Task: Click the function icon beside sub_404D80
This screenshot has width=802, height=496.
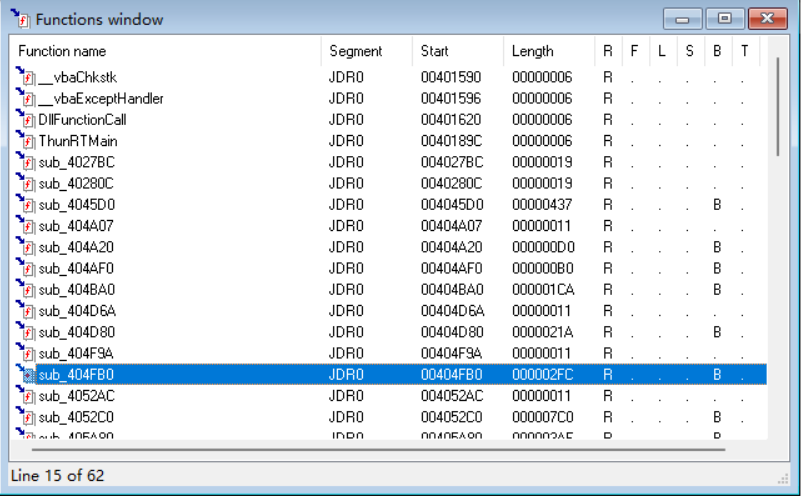Action: pos(26,332)
